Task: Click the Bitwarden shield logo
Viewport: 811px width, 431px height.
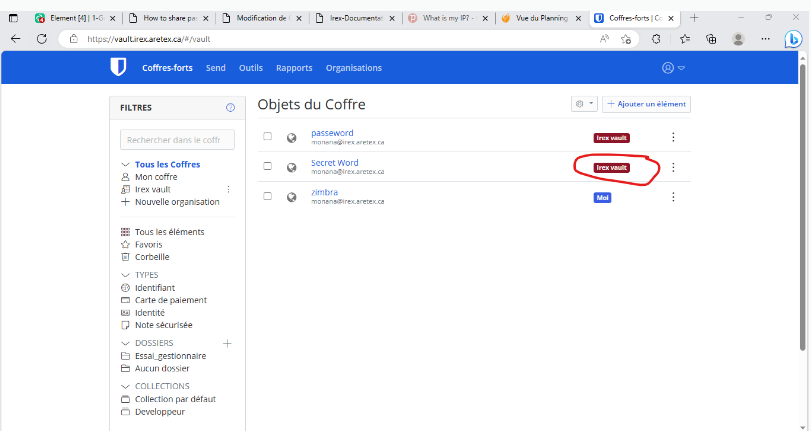Action: click(118, 67)
